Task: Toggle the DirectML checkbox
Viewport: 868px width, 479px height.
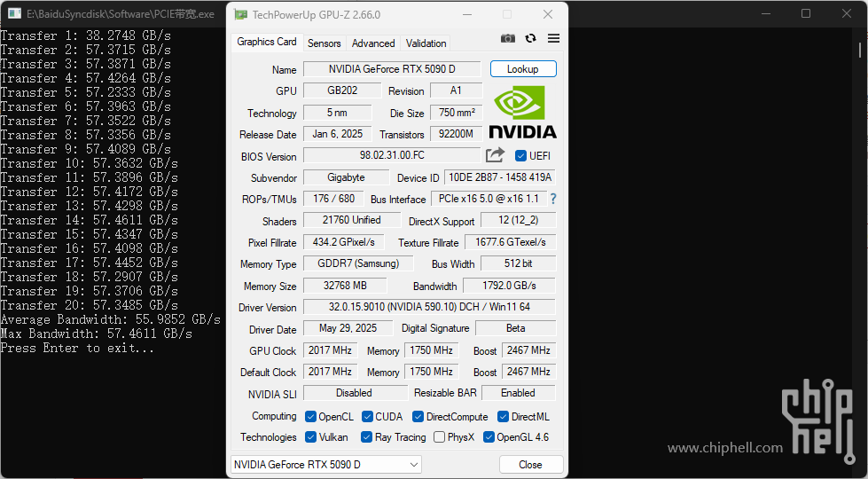Action: coord(504,416)
